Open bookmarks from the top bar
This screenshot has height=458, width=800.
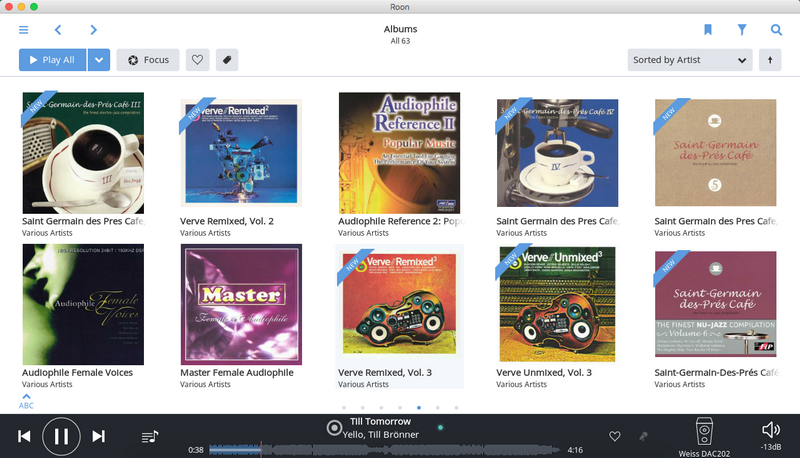708,30
